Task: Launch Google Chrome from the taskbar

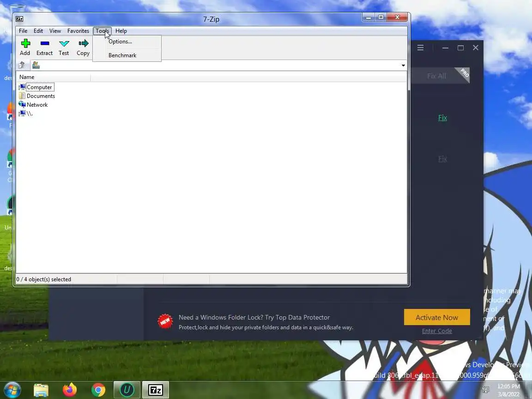Action: click(98, 390)
